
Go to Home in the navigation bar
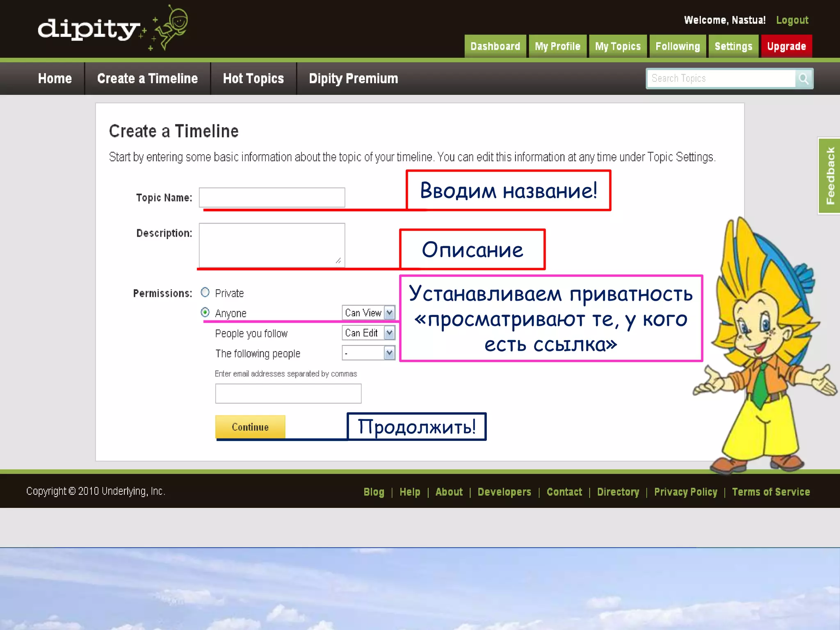(x=55, y=78)
